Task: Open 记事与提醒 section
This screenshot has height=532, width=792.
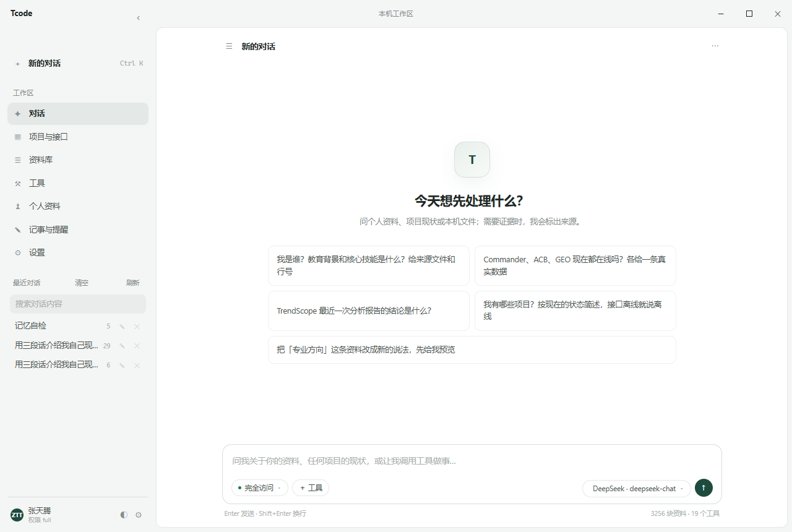Action: [78, 230]
